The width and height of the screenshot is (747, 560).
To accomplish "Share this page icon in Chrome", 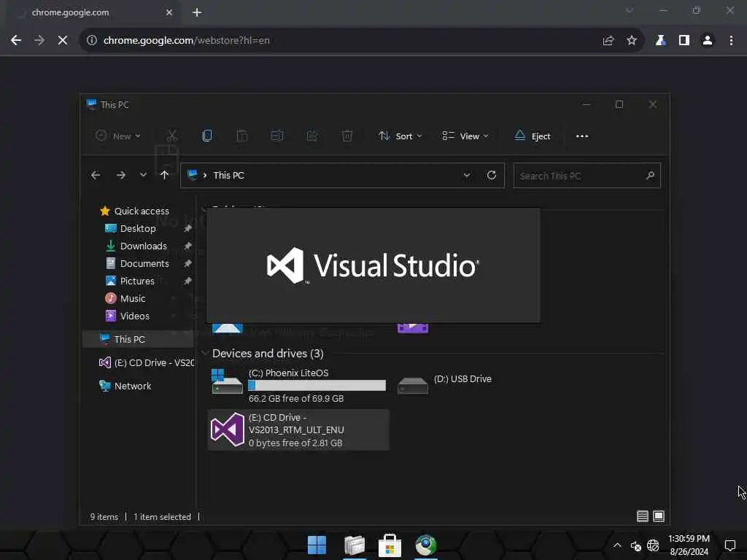I will 608,41.
